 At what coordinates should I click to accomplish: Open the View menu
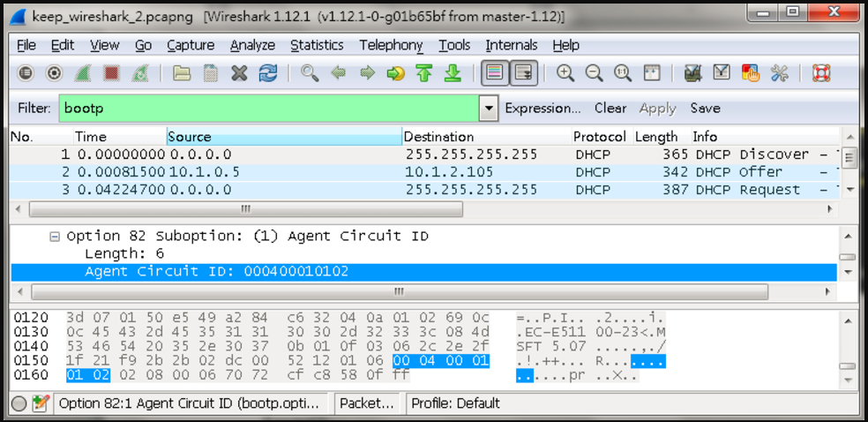105,45
